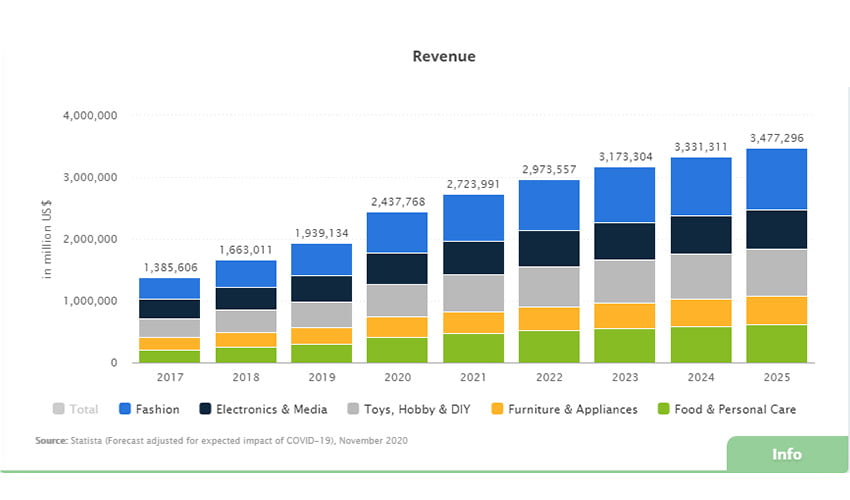Toggle Food & Personal Care legend entry
This screenshot has height=500, width=850.
(727, 409)
